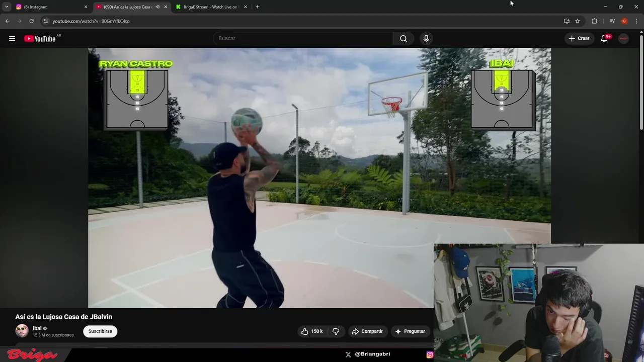The width and height of the screenshot is (644, 362).
Task: Click the search magnifier button
Action: tap(404, 39)
